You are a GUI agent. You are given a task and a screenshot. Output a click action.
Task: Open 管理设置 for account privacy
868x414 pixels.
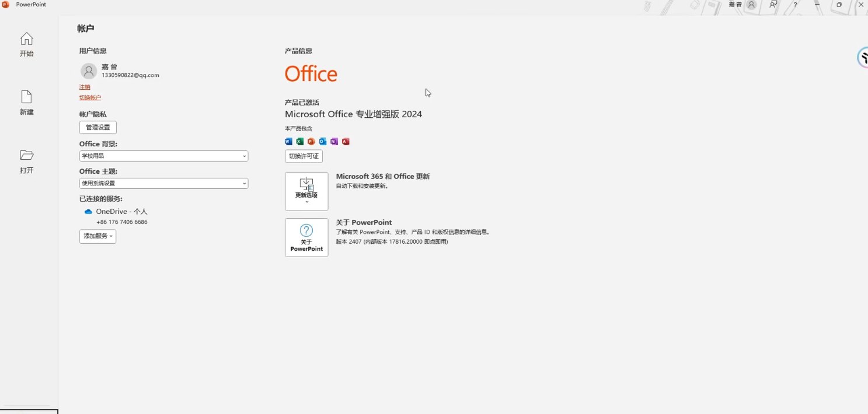tap(98, 127)
